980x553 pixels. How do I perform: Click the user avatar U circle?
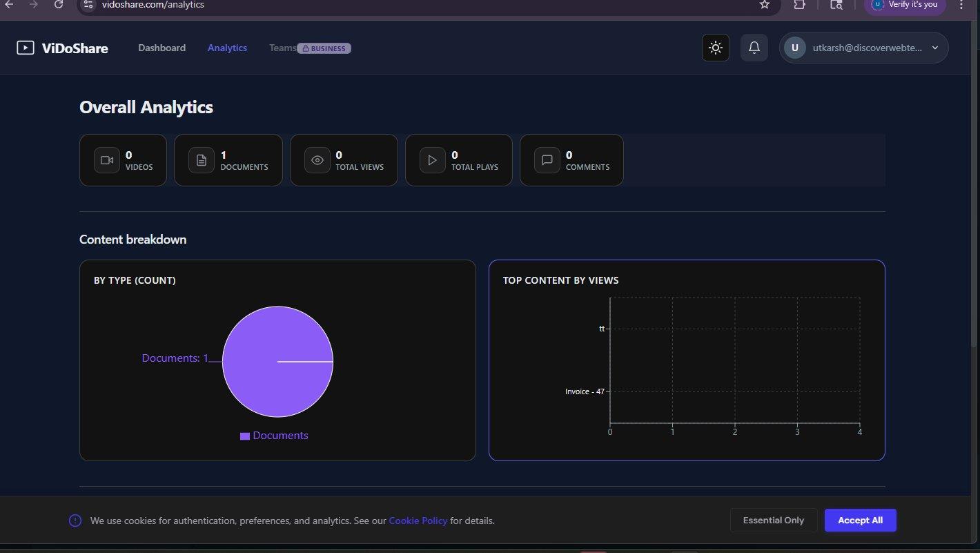tap(795, 48)
